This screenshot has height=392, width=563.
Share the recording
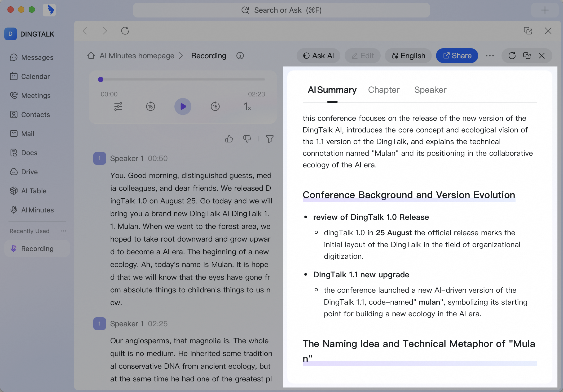(x=457, y=56)
